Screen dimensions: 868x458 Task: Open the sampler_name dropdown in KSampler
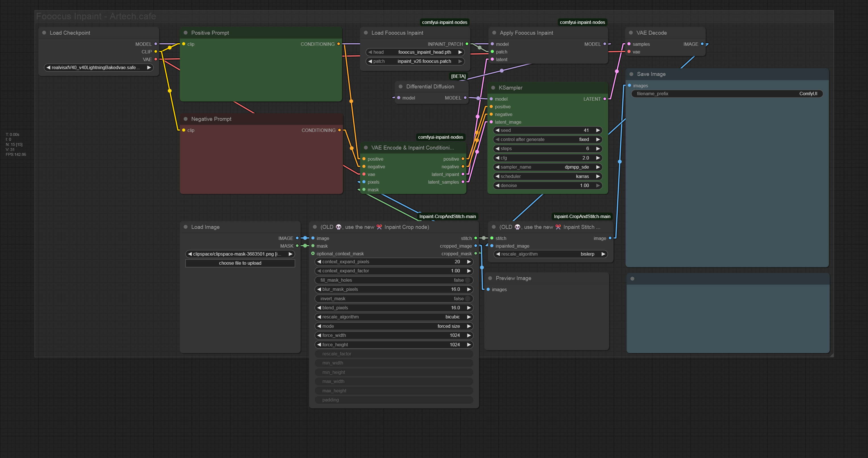(x=548, y=167)
